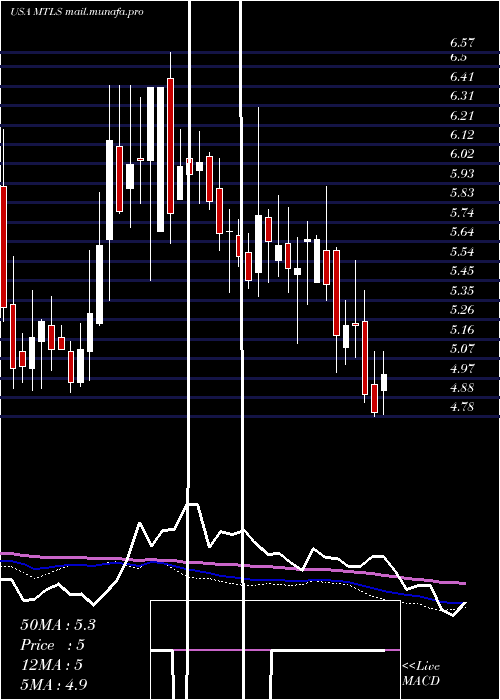Click the 6.21 price axis label
Image resolution: width=500 pixels, height=700 pixels.
462,116
